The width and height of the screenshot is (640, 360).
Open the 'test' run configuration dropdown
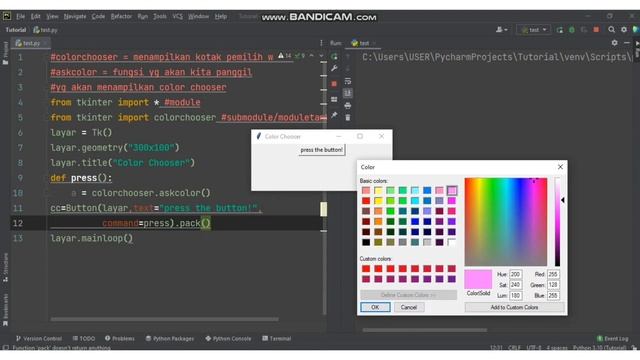click(533, 30)
